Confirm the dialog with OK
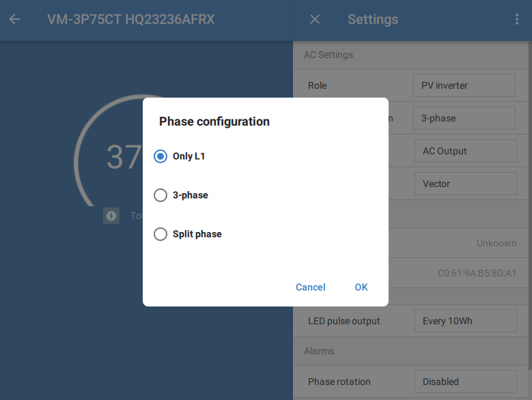Image resolution: width=532 pixels, height=400 pixels. [361, 287]
